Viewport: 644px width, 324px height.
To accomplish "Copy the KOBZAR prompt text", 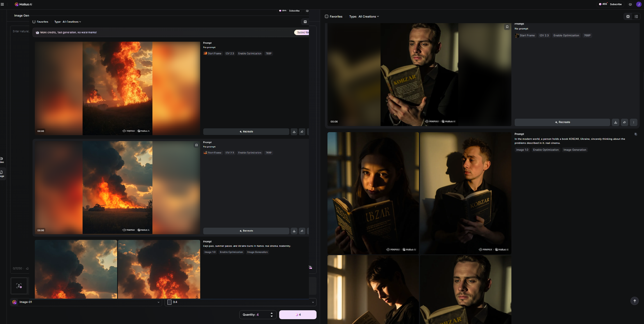I will point(636,134).
